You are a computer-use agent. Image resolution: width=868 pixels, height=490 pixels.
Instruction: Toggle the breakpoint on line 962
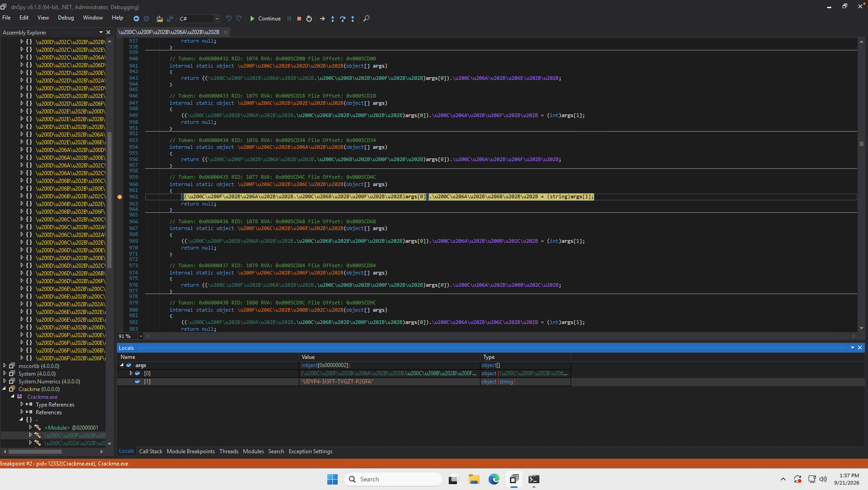(120, 197)
